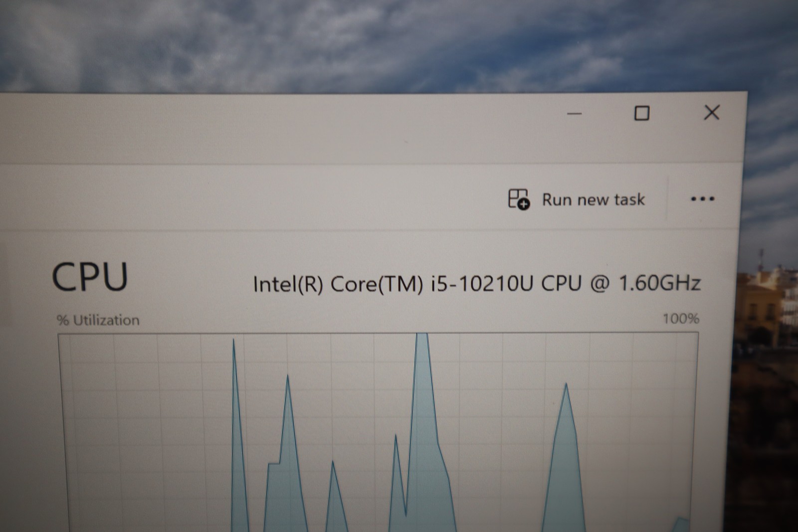This screenshot has width=798, height=532.
Task: Click the 100% graph scale label
Action: click(681, 319)
